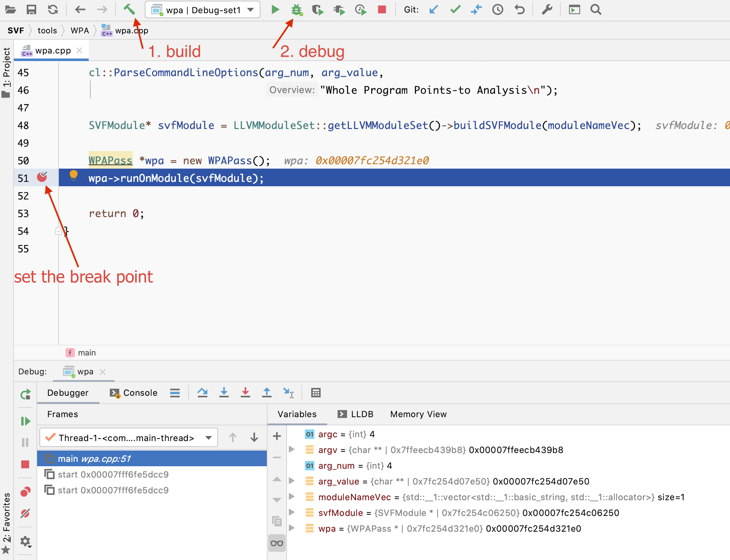Close the wpa debug session tab
Viewport: 730px width, 560px height.
point(103,372)
